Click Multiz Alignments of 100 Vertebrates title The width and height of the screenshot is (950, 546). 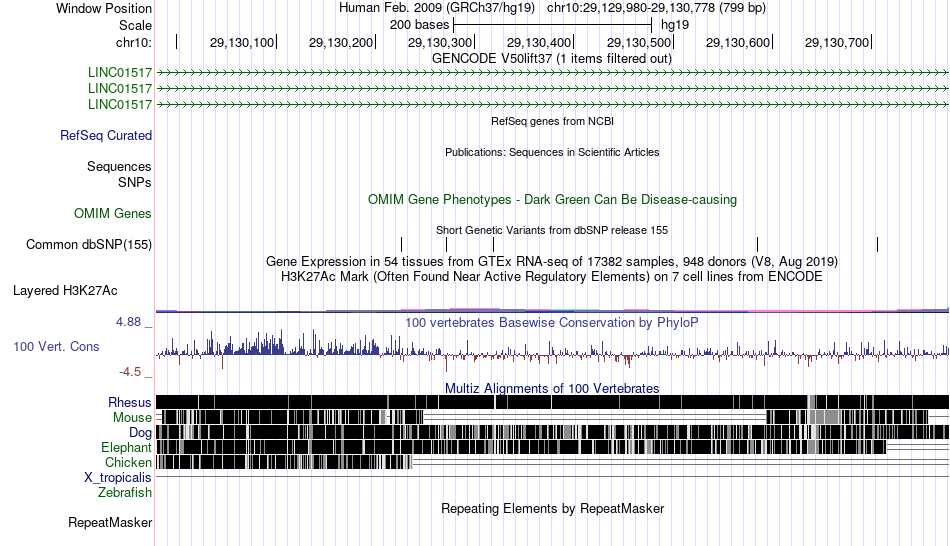[552, 388]
